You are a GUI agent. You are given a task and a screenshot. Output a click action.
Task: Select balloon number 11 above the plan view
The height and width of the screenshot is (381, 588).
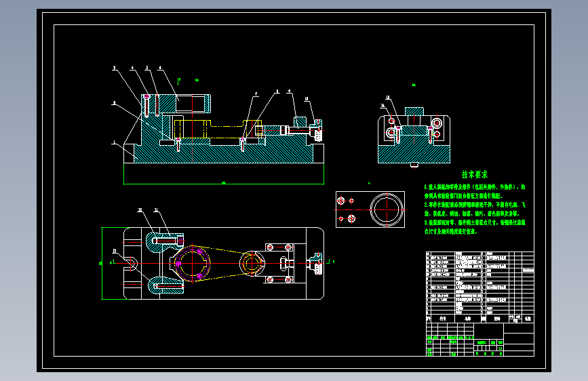tap(156, 210)
